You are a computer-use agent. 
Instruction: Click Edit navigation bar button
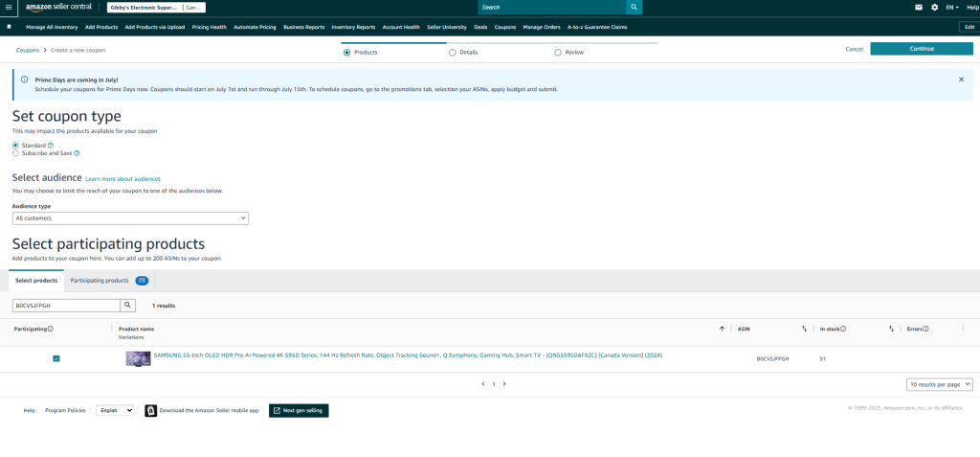tap(969, 27)
